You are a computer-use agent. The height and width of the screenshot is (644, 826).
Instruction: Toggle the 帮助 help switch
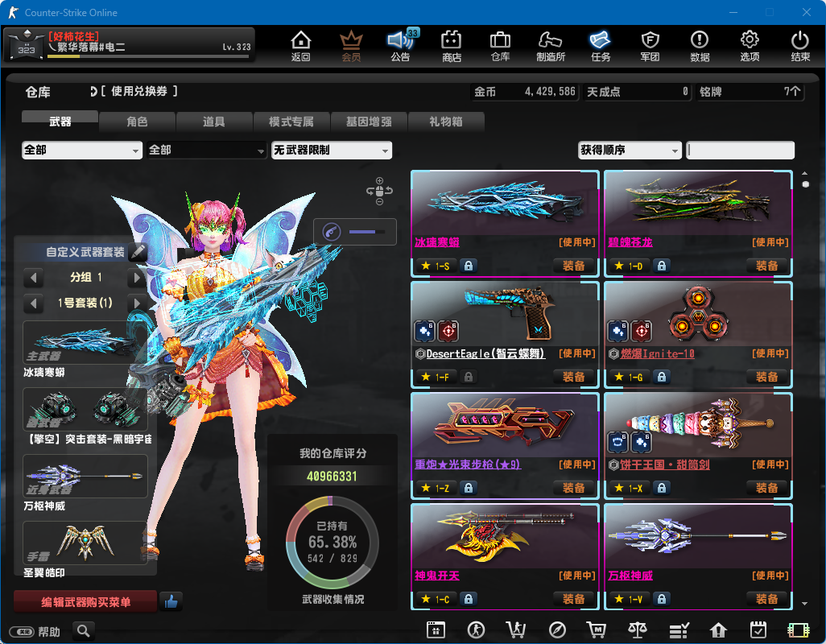point(22,631)
